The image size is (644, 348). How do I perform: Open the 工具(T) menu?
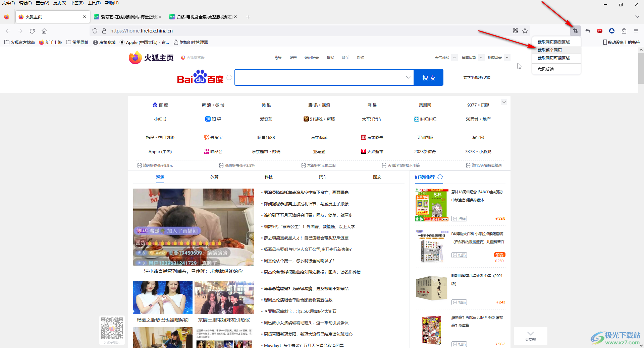[x=94, y=3]
